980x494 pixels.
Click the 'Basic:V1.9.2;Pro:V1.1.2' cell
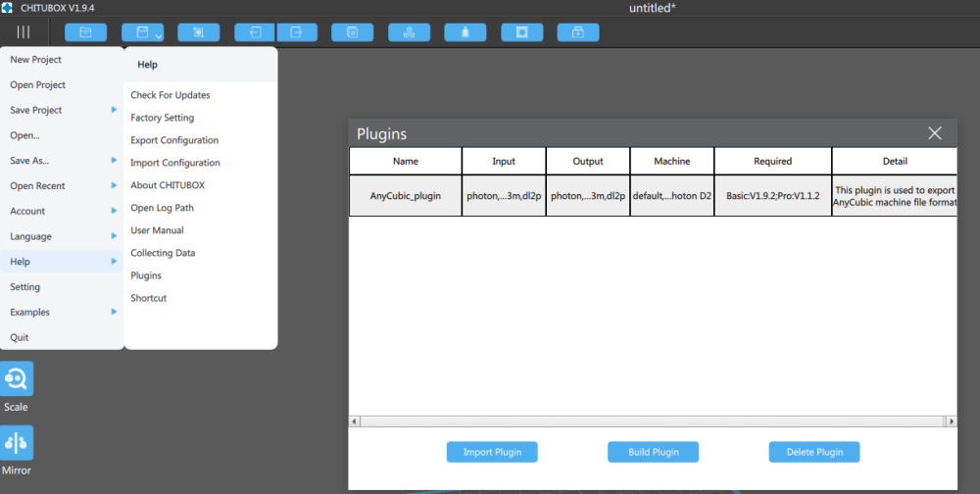[773, 196]
